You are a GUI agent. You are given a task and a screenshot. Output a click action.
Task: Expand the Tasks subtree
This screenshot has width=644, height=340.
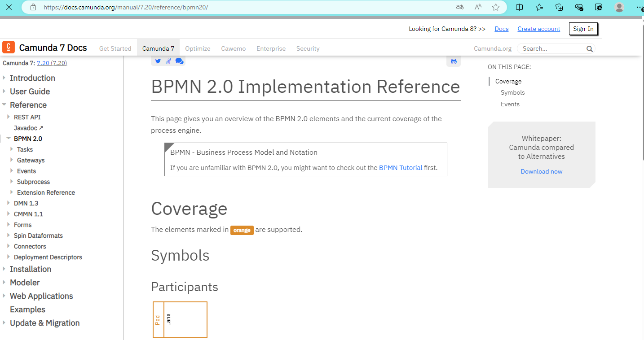(12, 149)
